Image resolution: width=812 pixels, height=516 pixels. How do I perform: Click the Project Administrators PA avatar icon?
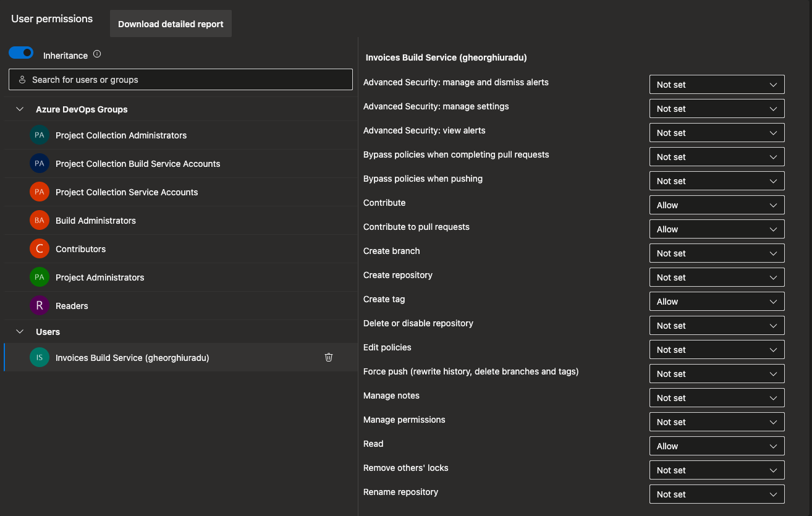point(38,277)
